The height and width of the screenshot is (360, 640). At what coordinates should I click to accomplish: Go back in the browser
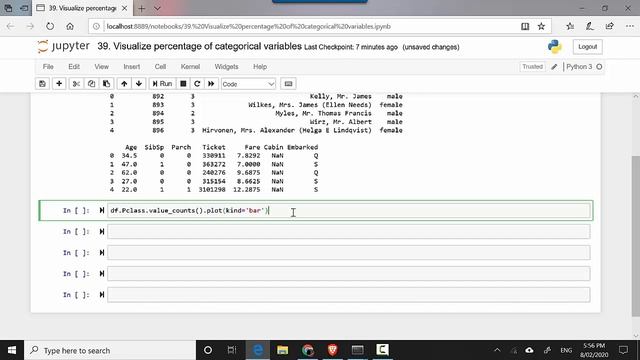coord(10,26)
